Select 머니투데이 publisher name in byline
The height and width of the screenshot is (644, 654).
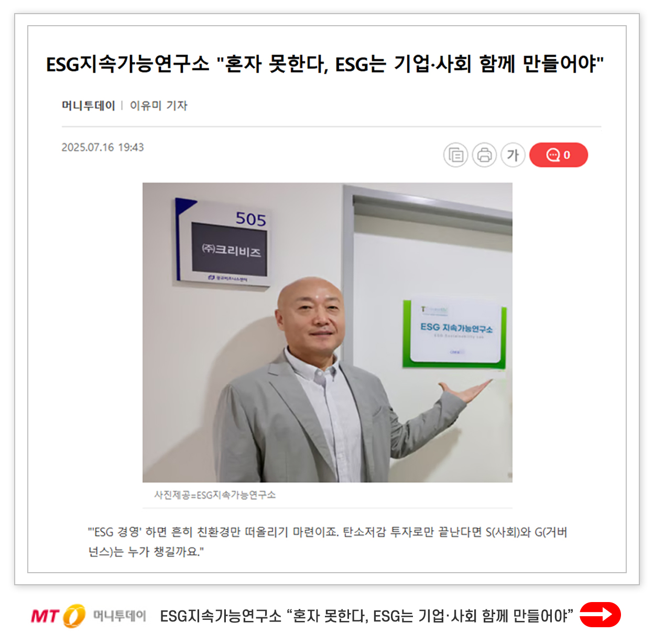tap(88, 105)
